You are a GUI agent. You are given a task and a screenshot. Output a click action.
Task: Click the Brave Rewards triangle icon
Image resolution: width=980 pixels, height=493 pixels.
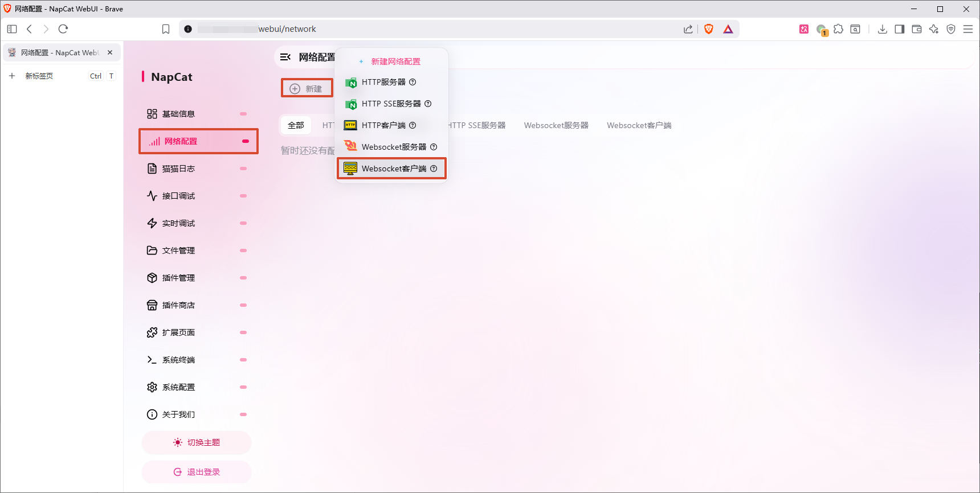point(728,29)
